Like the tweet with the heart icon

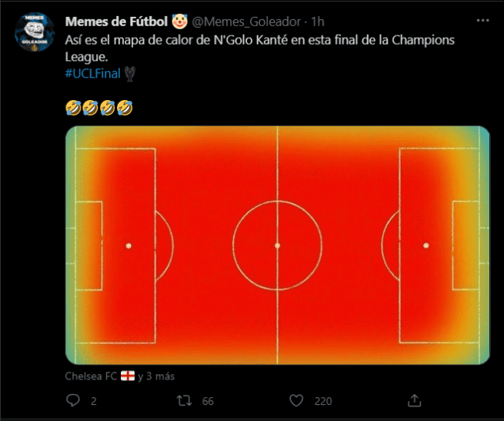(x=297, y=400)
